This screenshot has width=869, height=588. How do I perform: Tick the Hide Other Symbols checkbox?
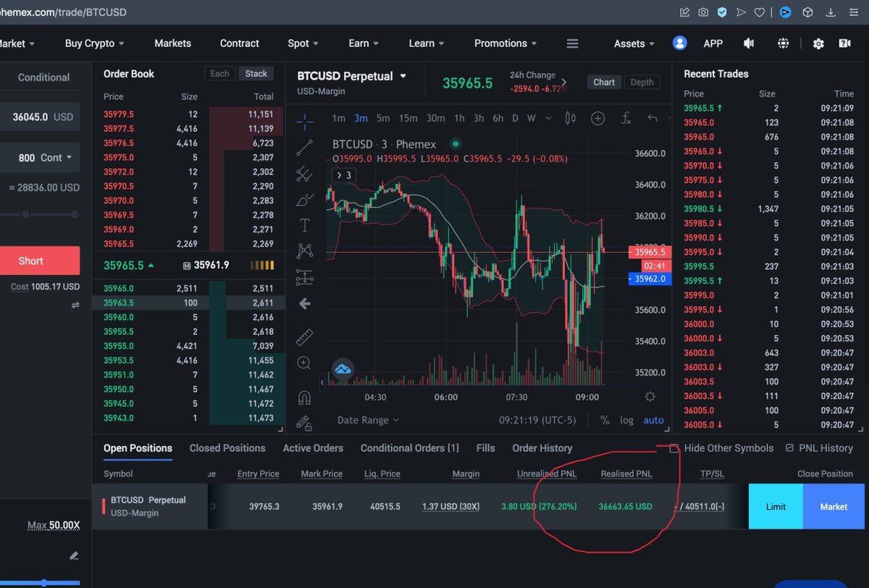tap(673, 448)
